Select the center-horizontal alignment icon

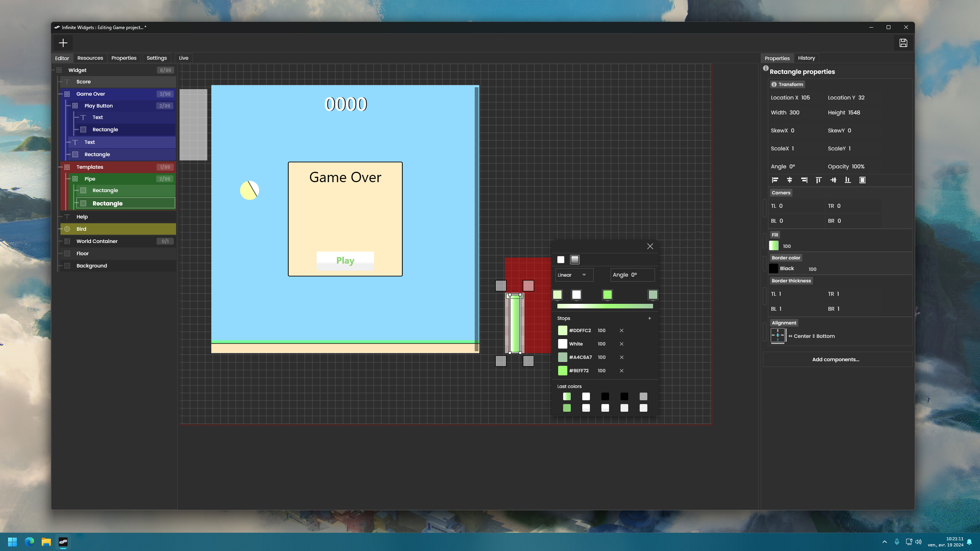[x=790, y=180]
